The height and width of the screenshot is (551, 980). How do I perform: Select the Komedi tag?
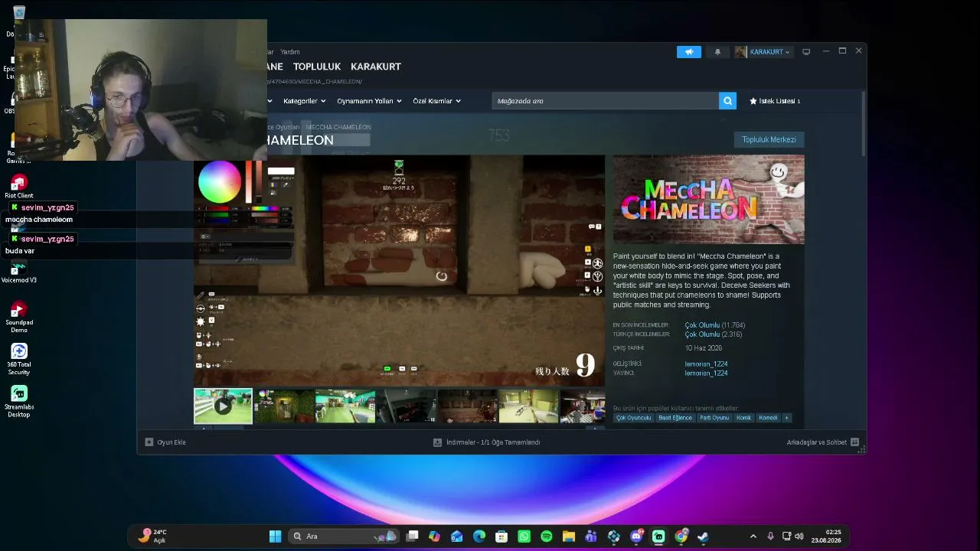tap(768, 418)
